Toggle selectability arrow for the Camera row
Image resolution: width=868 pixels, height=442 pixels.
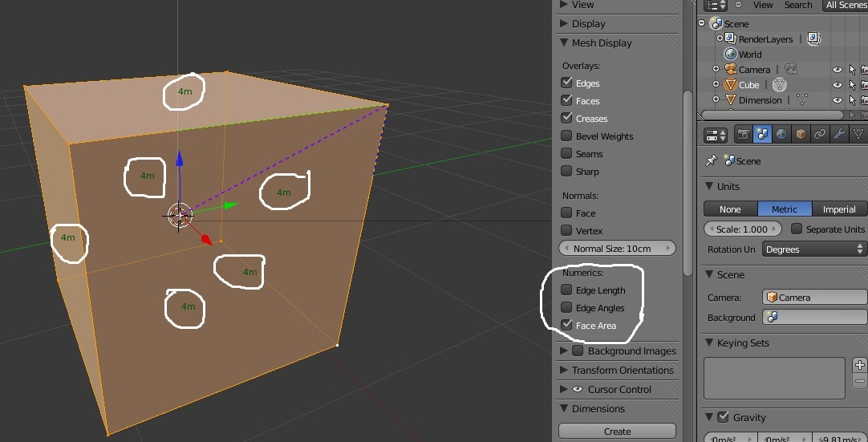[852, 70]
